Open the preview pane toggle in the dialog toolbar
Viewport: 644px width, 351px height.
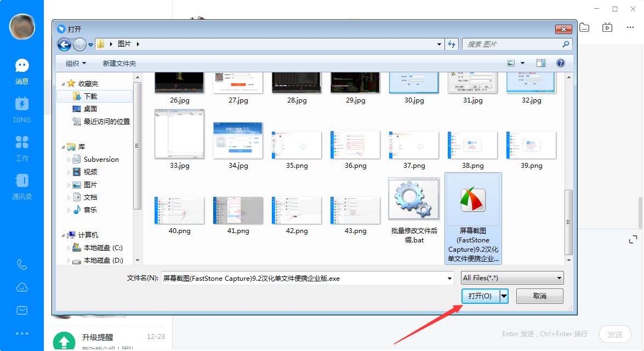[x=541, y=63]
